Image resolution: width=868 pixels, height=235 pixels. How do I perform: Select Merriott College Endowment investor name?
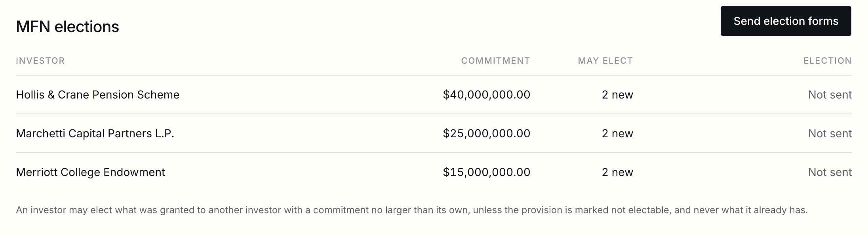[90, 172]
